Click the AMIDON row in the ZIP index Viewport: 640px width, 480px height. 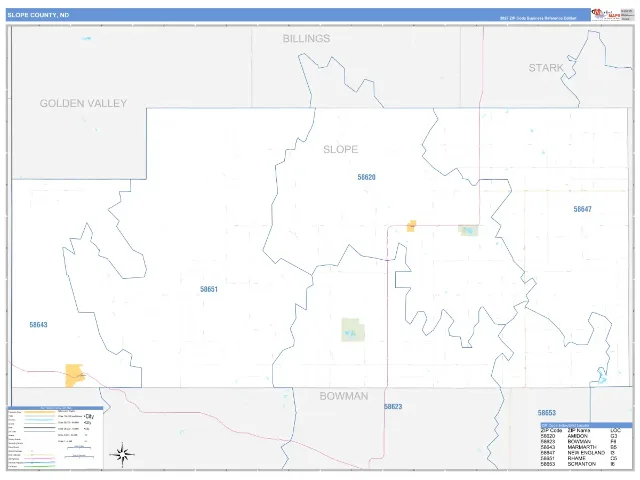[x=580, y=436]
